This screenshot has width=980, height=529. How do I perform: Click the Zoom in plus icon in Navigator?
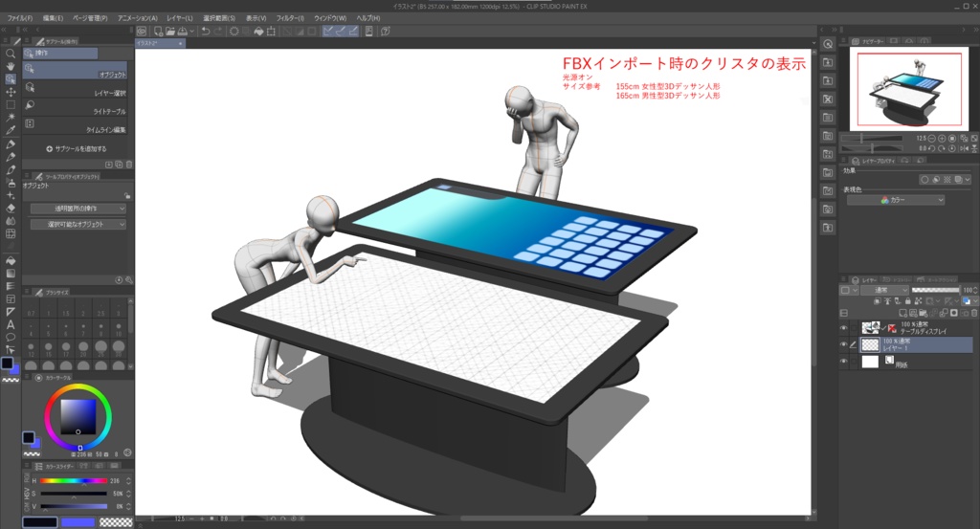pos(942,139)
